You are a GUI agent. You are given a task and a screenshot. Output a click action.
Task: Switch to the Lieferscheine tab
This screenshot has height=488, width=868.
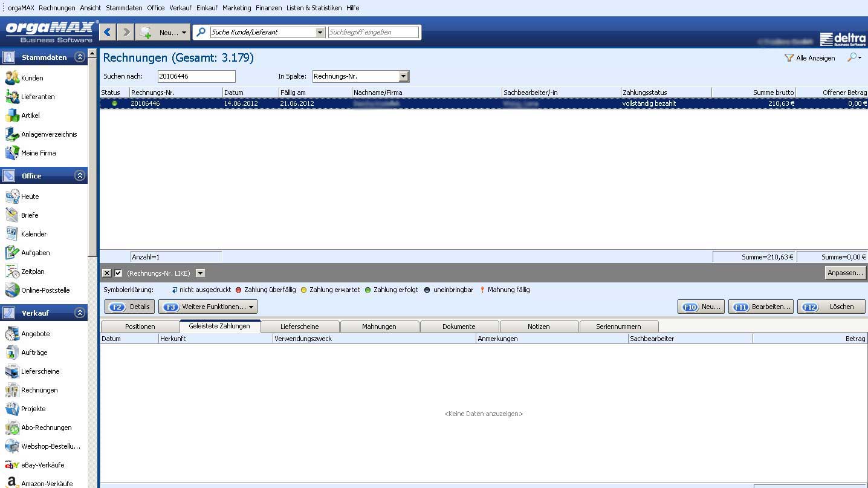tap(299, 327)
